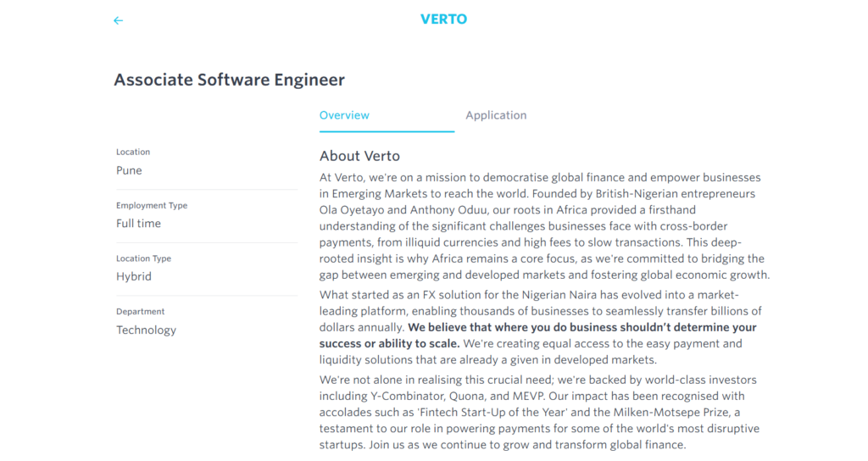Screen dimensions: 868x461
Task: Click the Department field label
Action: [141, 312]
